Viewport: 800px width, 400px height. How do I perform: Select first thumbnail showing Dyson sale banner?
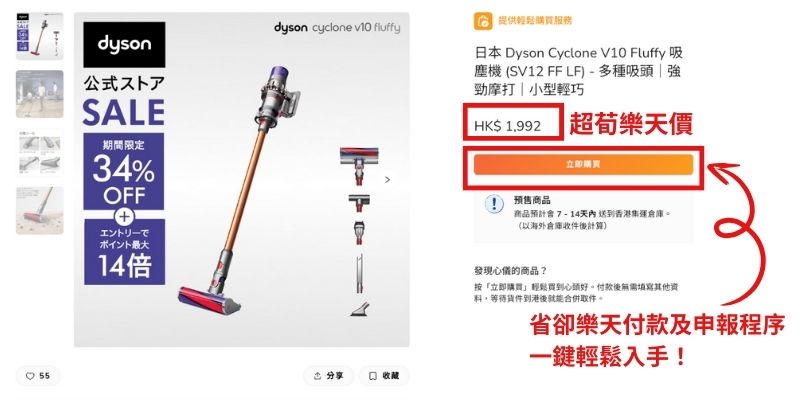point(40,36)
